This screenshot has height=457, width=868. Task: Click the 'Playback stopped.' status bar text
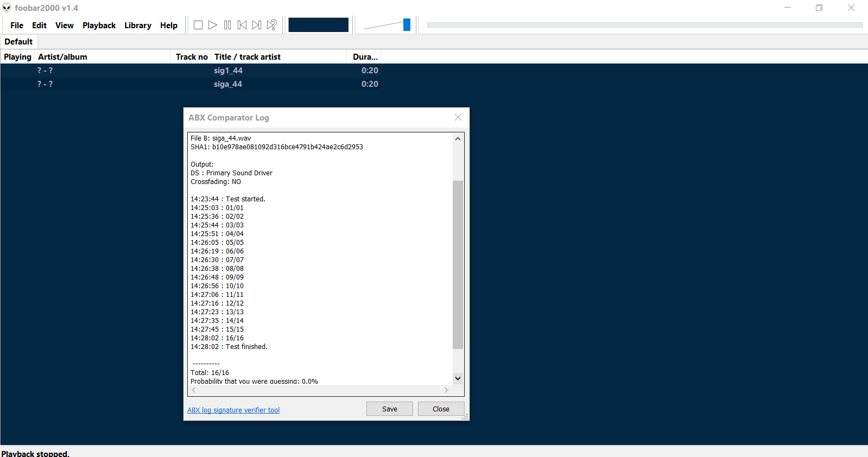coord(35,453)
